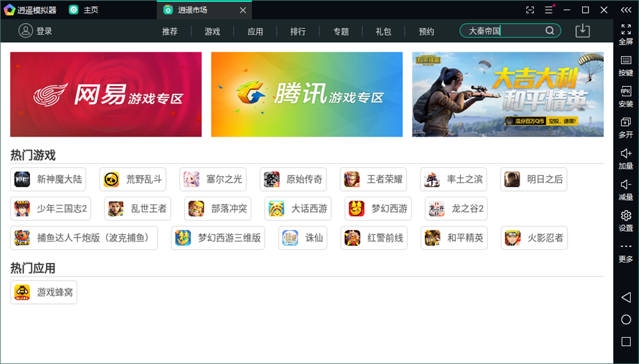Open game 乱世王者
This screenshot has width=639, height=364.
tap(138, 208)
